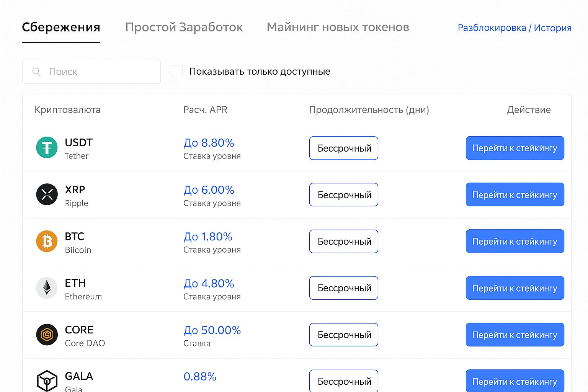
Task: Open 'Бессрочный' selector for USDT
Action: tap(343, 148)
